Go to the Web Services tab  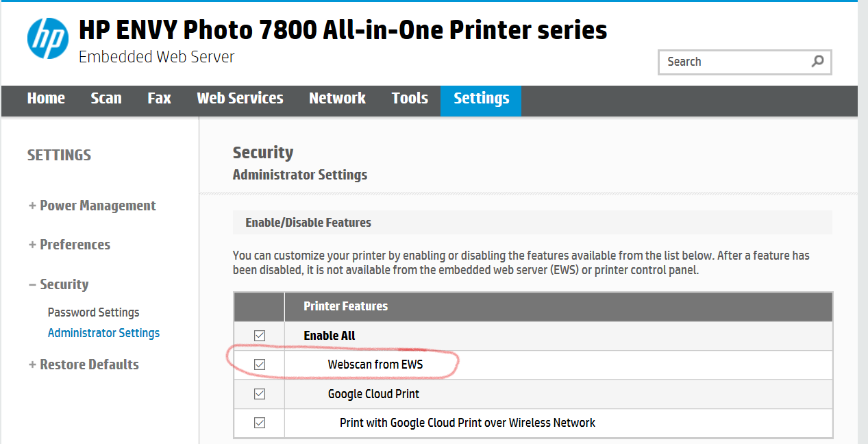(x=240, y=98)
